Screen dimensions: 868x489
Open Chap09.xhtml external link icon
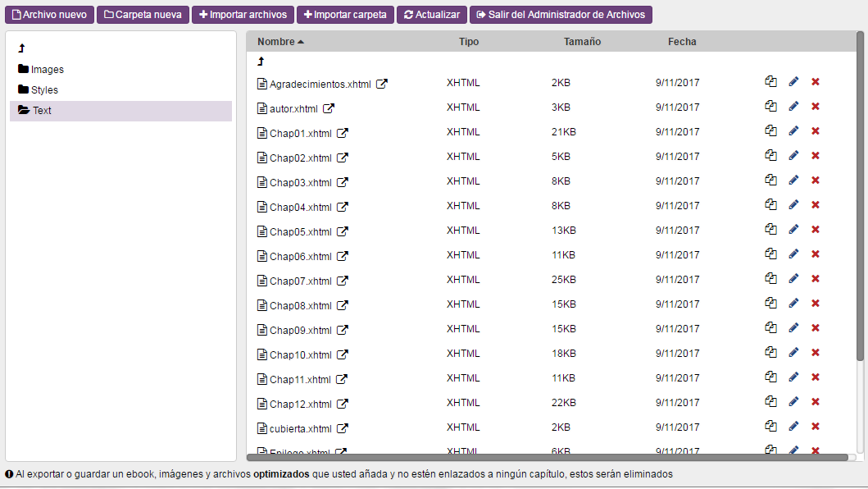pos(343,330)
